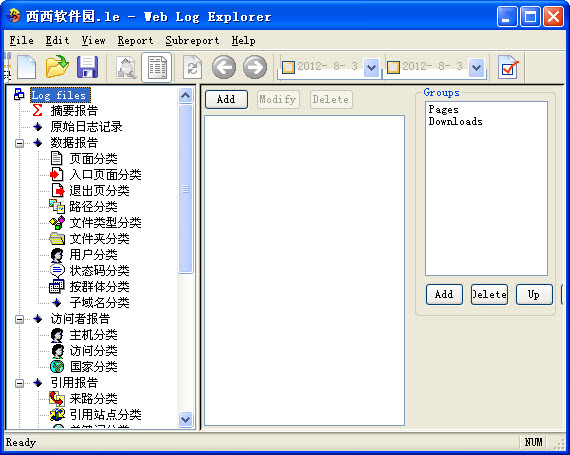Click the path icon next to 路径分类
Viewport: 570px width, 455px height.
coord(57,206)
